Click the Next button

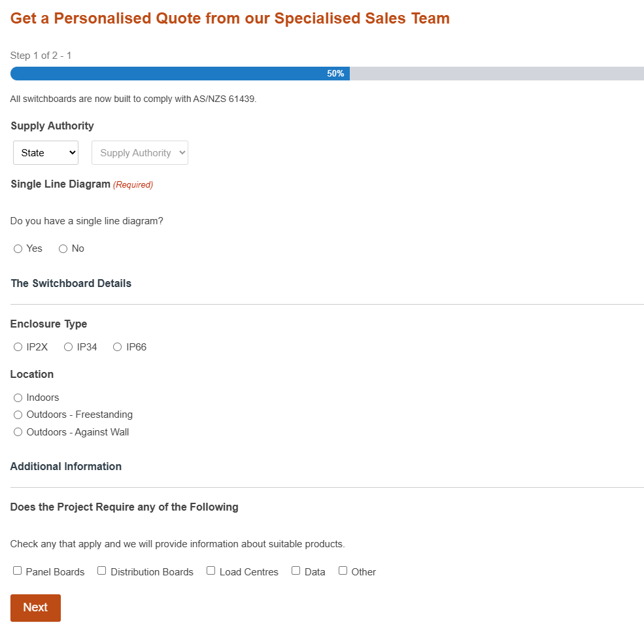(35, 608)
